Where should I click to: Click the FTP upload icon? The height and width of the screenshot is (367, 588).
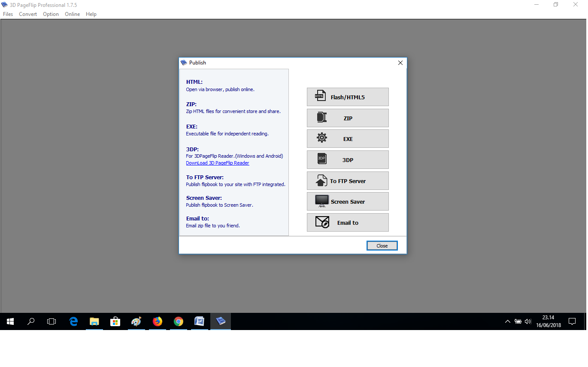pyautogui.click(x=321, y=180)
